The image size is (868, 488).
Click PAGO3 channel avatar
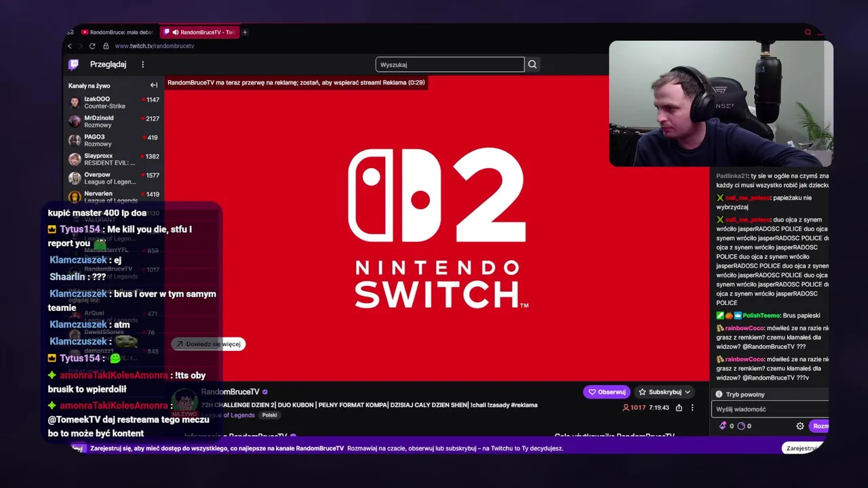(x=75, y=140)
